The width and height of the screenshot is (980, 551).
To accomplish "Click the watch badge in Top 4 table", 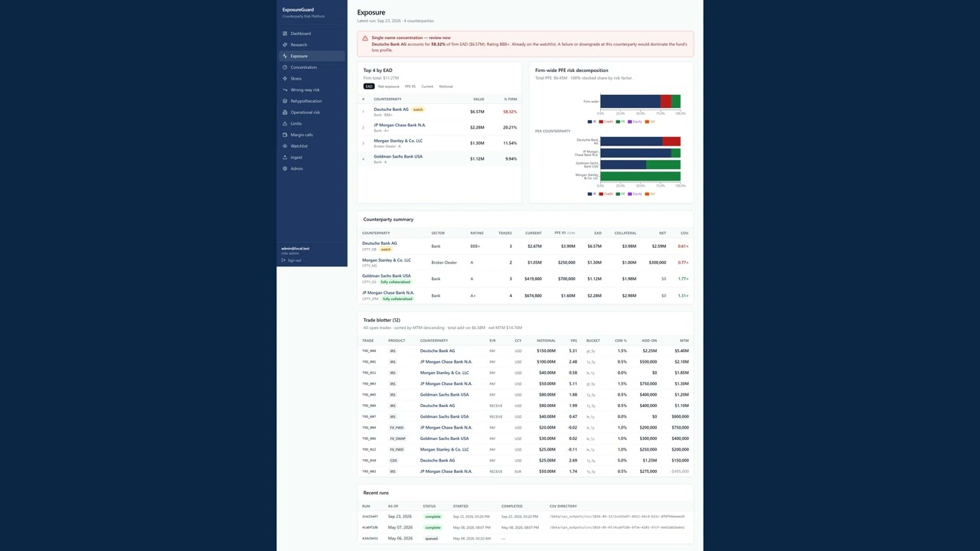I will click(x=418, y=109).
